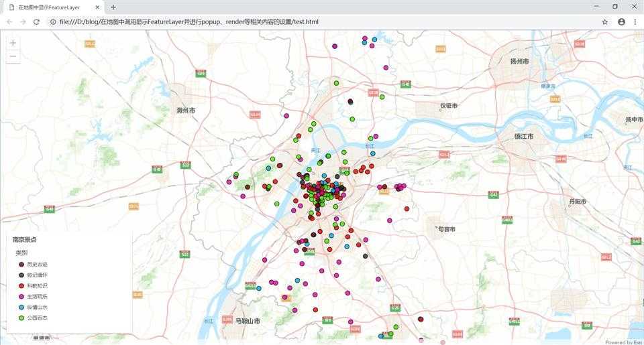Click 生活玩乐 purple legend symbol
The image size is (644, 345).
pyautogui.click(x=21, y=297)
